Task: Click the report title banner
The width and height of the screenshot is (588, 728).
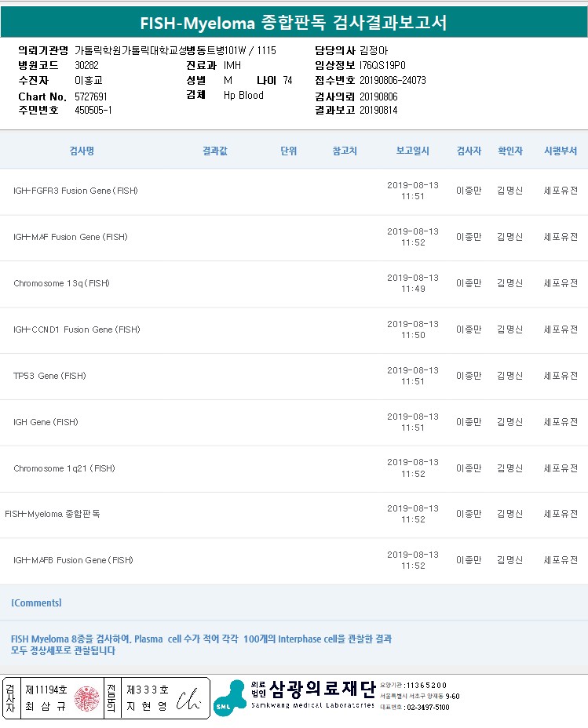Action: [294, 23]
